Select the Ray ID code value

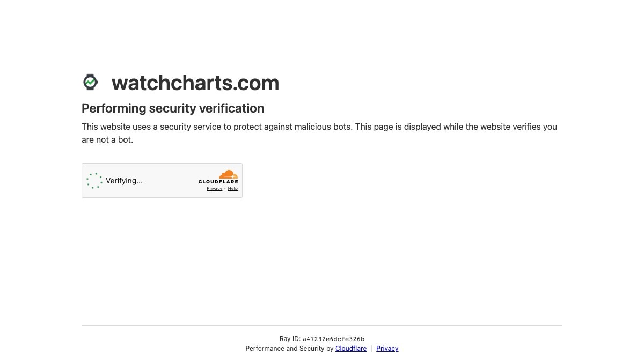click(x=334, y=339)
